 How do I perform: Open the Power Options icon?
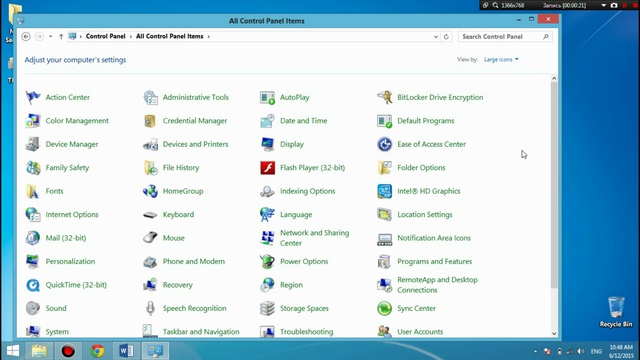click(267, 262)
